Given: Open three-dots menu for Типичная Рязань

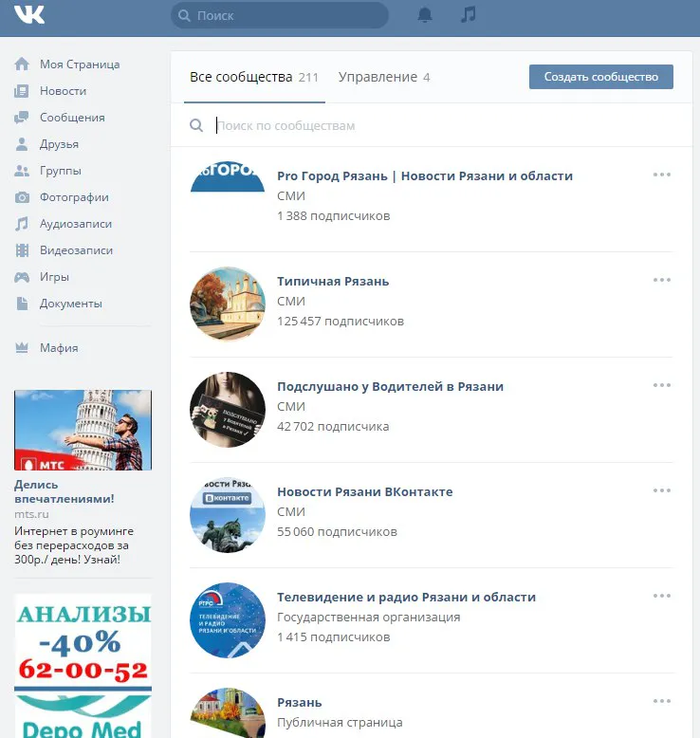Looking at the screenshot, I should 661,280.
